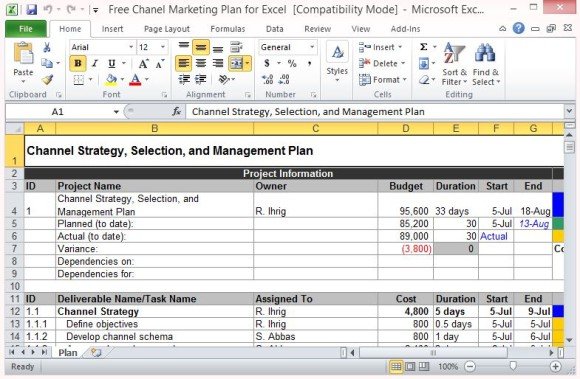The height and width of the screenshot is (379, 580).
Task: Click the AutoSum sigma icon
Action: coord(424,47)
